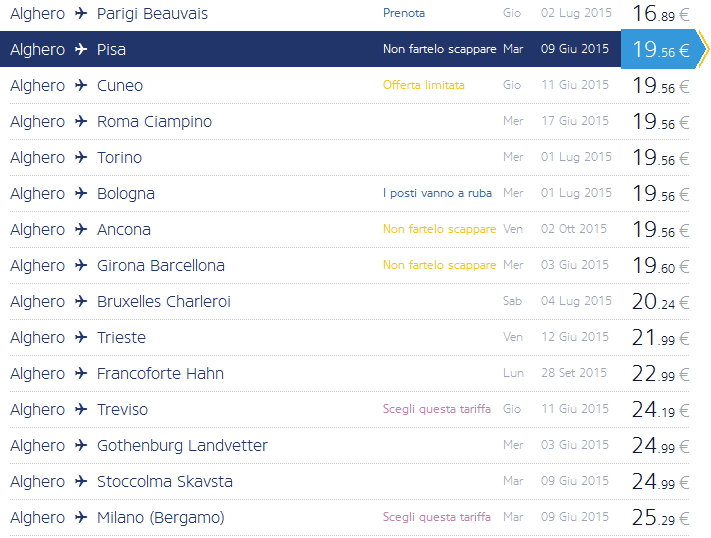Click 'I posti vanno a ruba' for Bologna
Viewport: 711px width, 538px height.
pyautogui.click(x=437, y=193)
